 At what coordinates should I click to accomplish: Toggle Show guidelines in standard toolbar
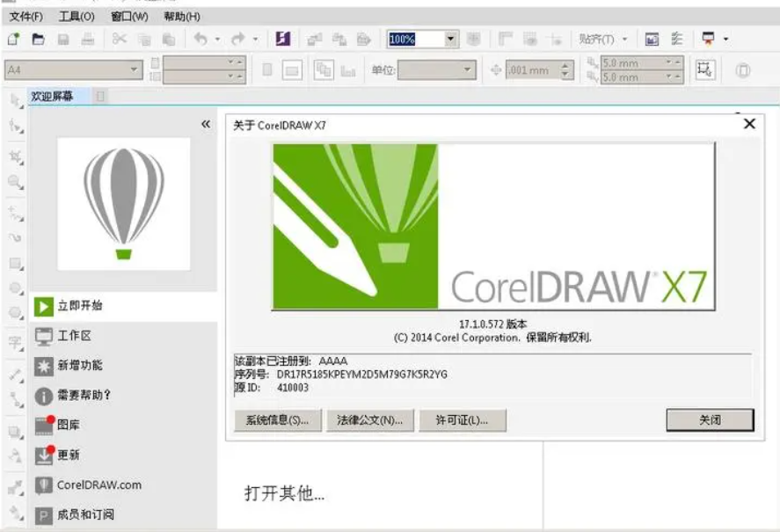coord(555,39)
